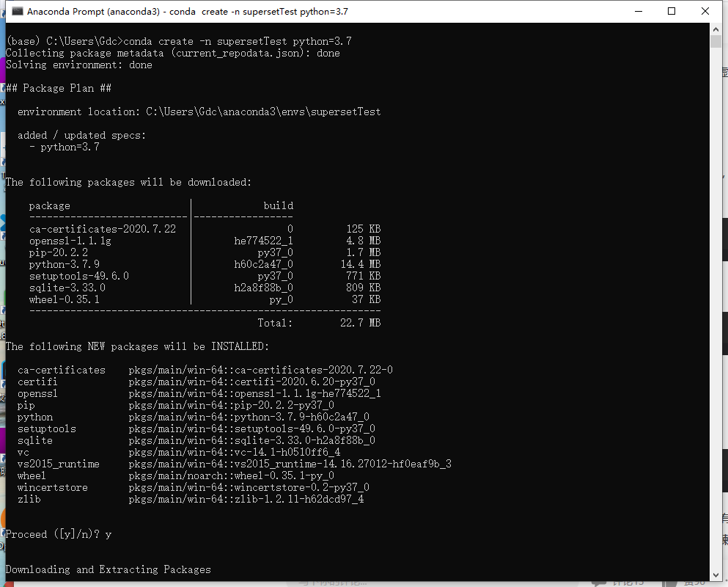
Task: Close the Anaconda Prompt window
Action: [x=705, y=11]
